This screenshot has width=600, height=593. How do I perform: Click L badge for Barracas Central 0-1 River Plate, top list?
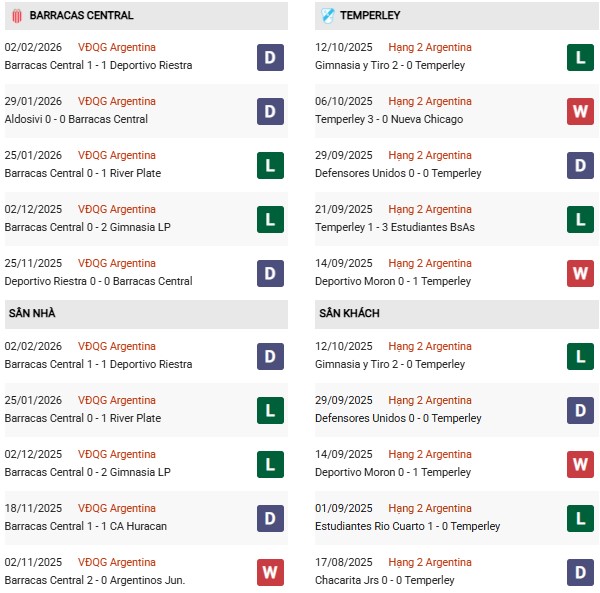click(270, 165)
